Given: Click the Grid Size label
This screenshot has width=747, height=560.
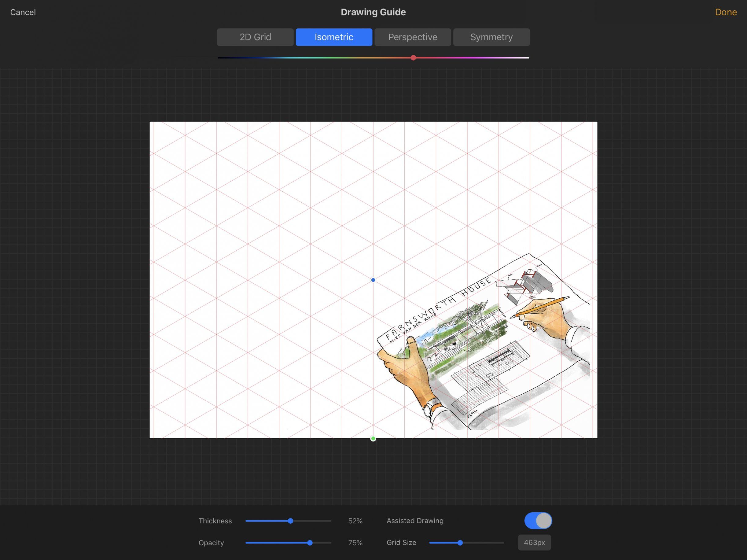Looking at the screenshot, I should tap(401, 543).
